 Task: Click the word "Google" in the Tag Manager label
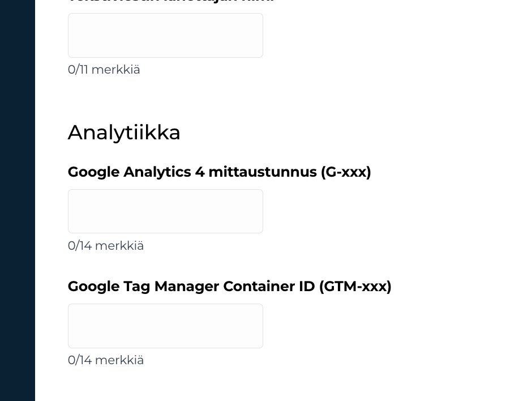(x=93, y=286)
